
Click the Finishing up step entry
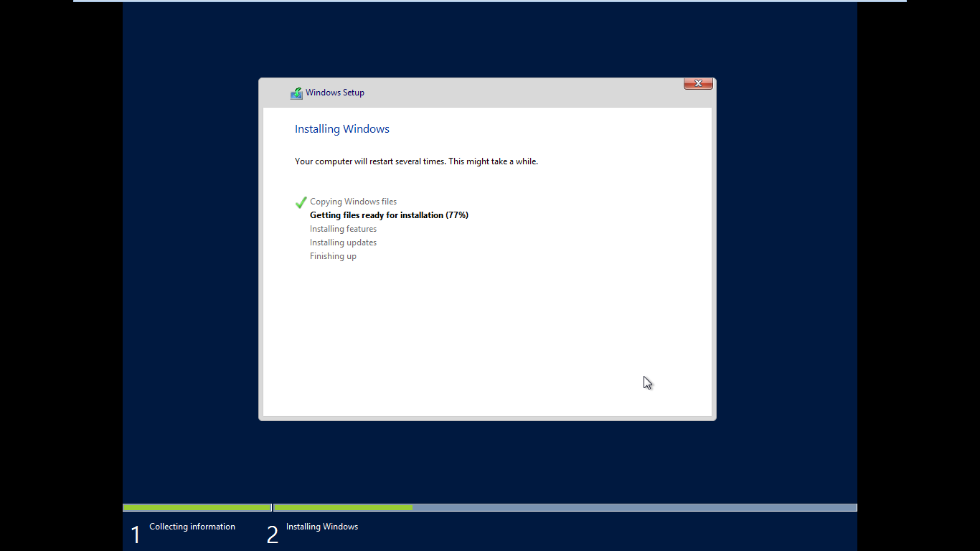pyautogui.click(x=333, y=255)
